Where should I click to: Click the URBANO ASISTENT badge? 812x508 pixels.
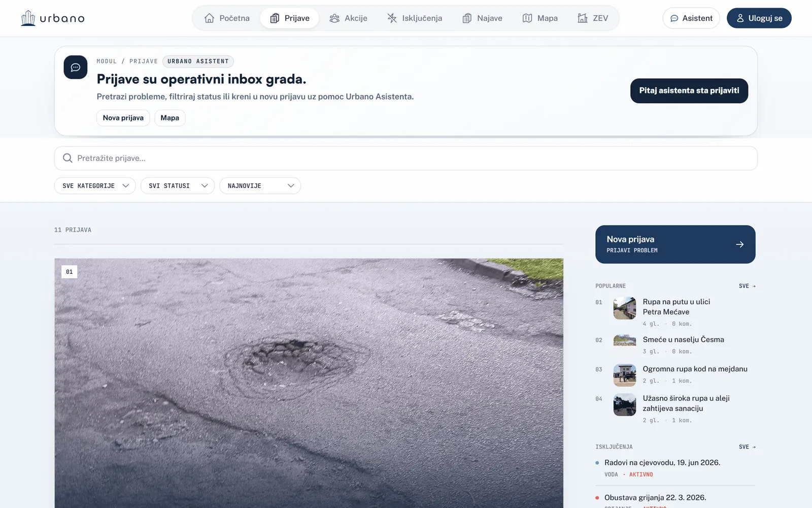coord(198,61)
